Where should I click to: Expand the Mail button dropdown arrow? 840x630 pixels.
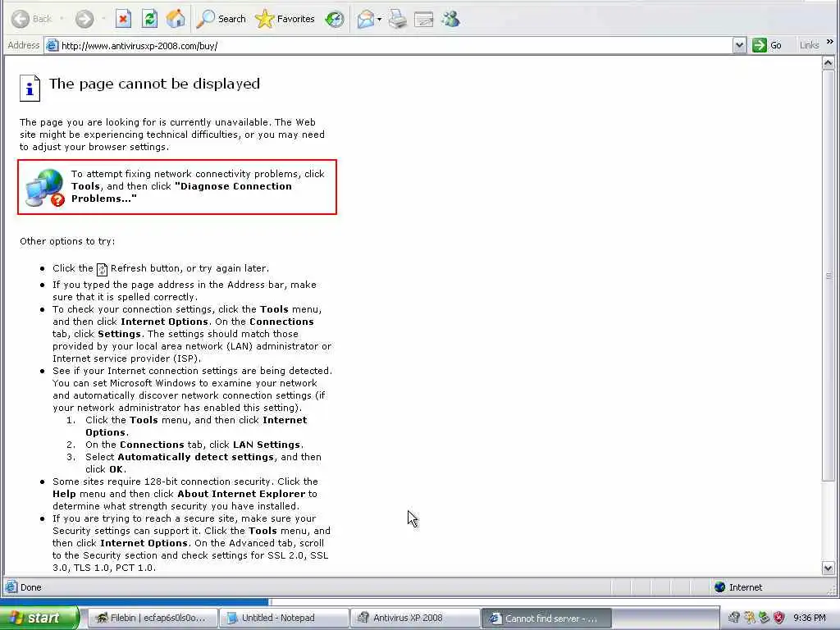[379, 20]
